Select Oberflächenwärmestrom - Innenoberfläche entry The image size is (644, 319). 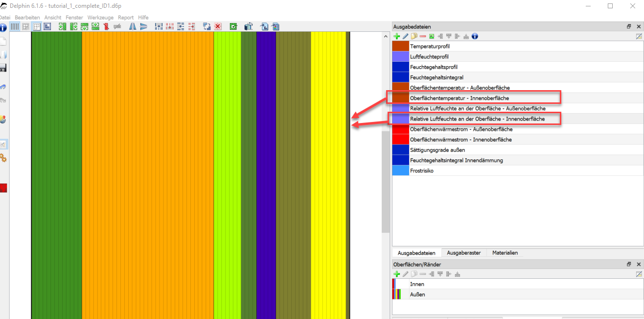tap(518, 139)
